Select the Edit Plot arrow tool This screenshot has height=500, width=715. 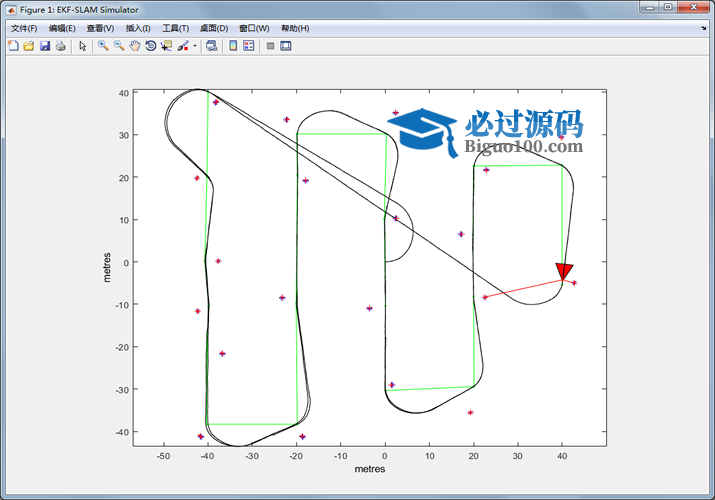(x=83, y=46)
